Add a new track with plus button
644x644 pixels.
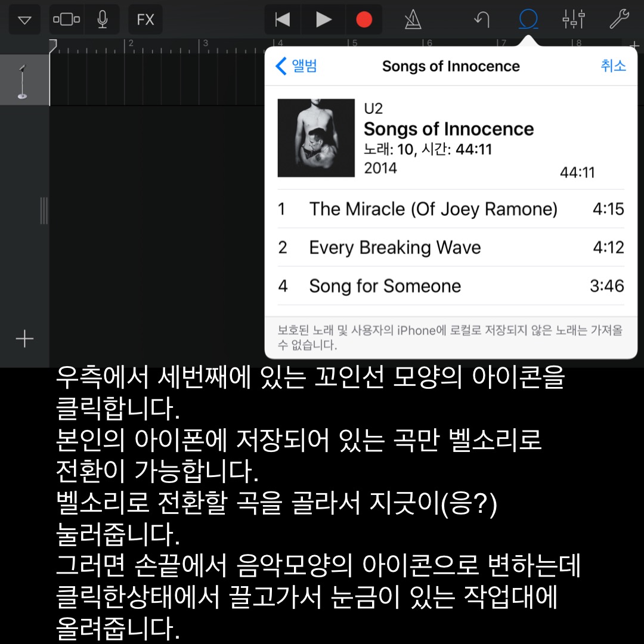24,339
